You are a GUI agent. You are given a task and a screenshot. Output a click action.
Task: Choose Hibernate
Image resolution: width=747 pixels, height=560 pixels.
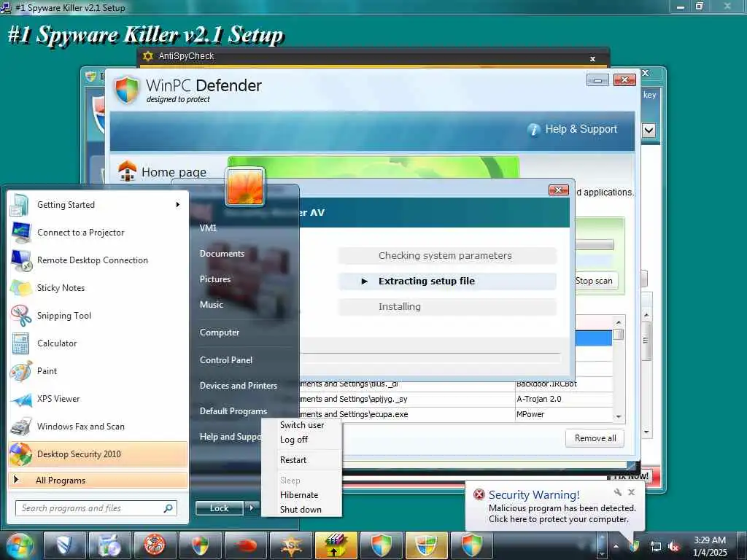pyautogui.click(x=302, y=495)
